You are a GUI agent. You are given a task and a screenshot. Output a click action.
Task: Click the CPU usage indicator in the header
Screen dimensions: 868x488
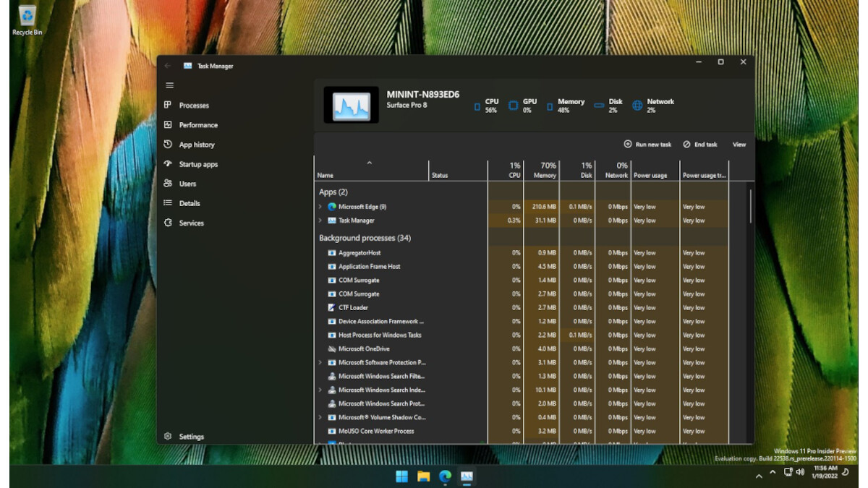coord(490,105)
